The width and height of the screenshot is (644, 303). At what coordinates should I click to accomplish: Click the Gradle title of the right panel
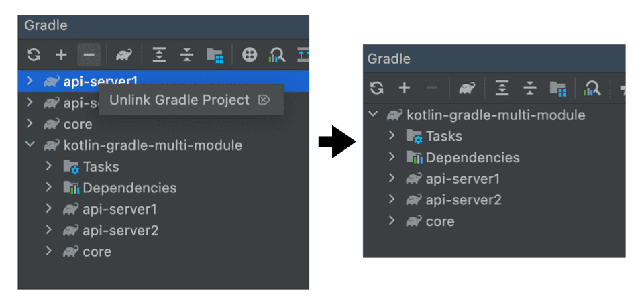point(388,59)
